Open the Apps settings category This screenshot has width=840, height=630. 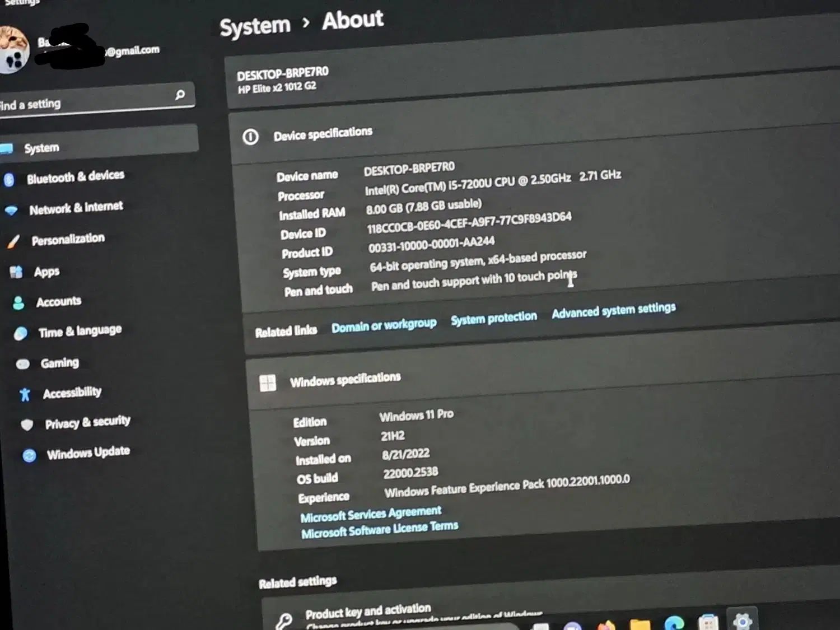click(x=46, y=272)
